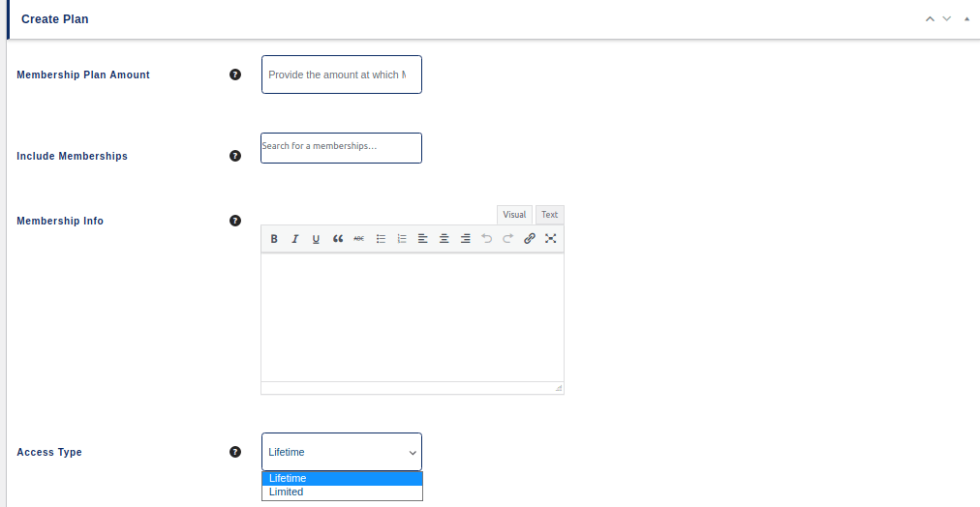
Task: Focus the Membership Plan Amount field
Action: 342,75
